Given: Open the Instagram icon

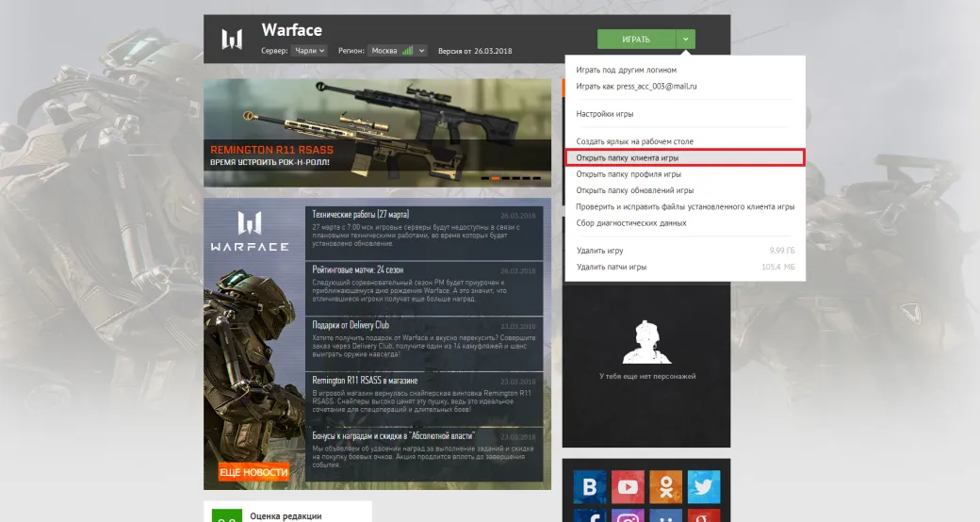Looking at the screenshot, I should tap(628, 515).
